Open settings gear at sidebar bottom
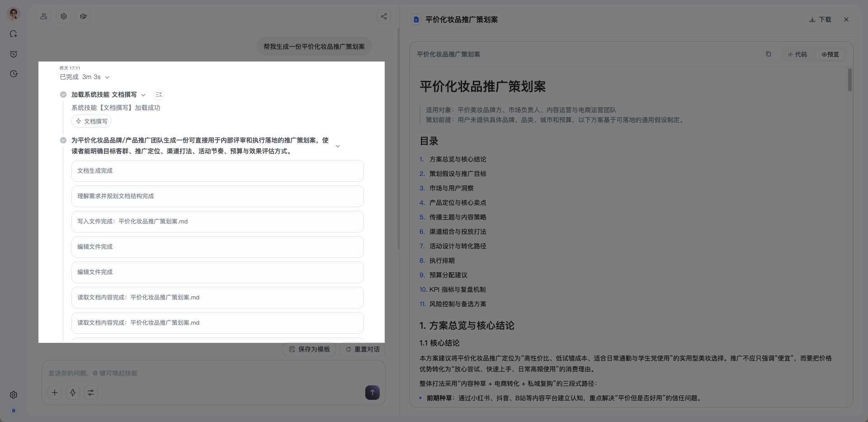Image resolution: width=868 pixels, height=422 pixels. click(x=14, y=395)
